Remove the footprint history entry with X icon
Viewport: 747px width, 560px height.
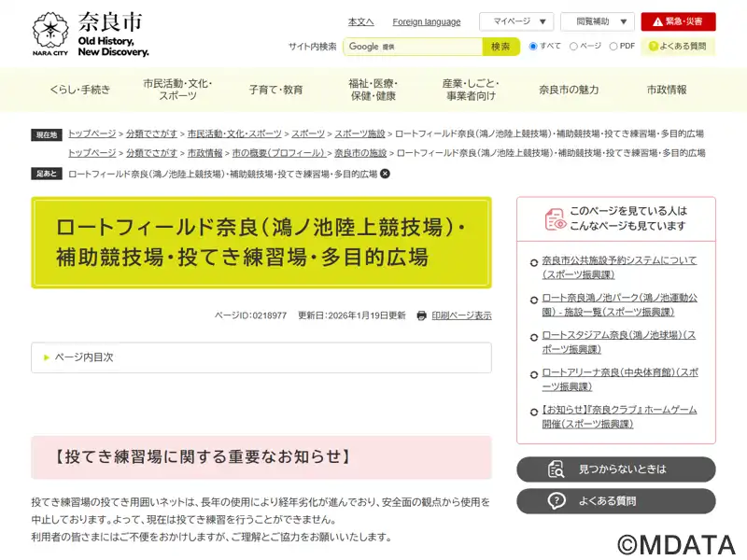(x=385, y=174)
